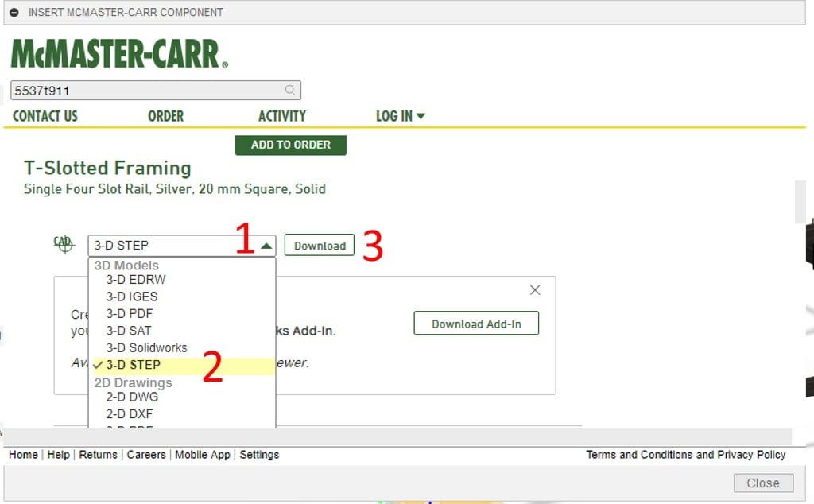This screenshot has height=504, width=814.
Task: Click the Download button
Action: (320, 246)
